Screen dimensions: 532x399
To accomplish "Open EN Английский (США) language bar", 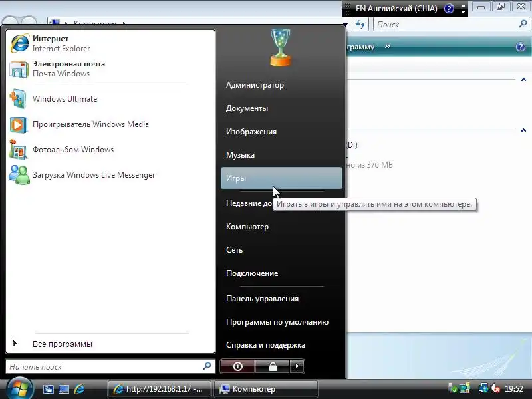I will [x=396, y=9].
